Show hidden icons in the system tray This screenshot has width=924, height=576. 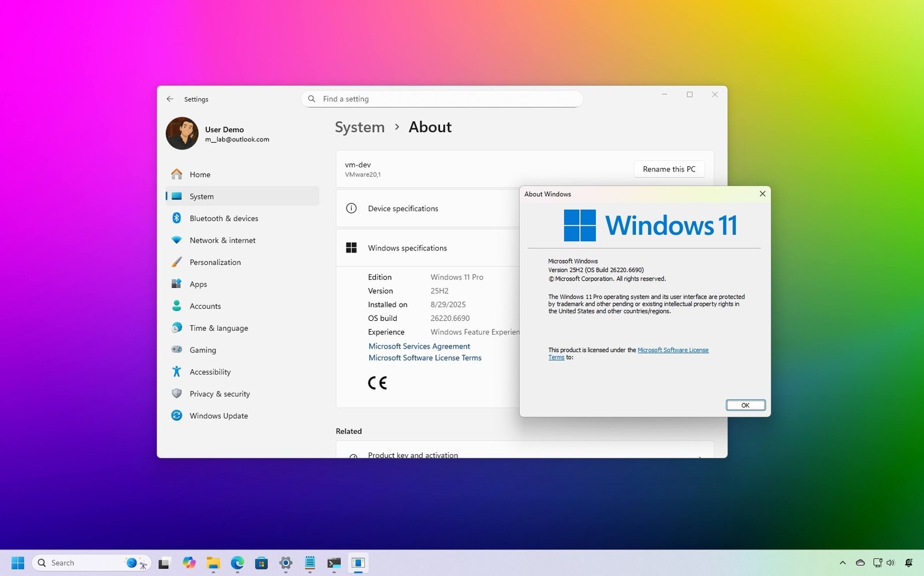[x=842, y=563]
